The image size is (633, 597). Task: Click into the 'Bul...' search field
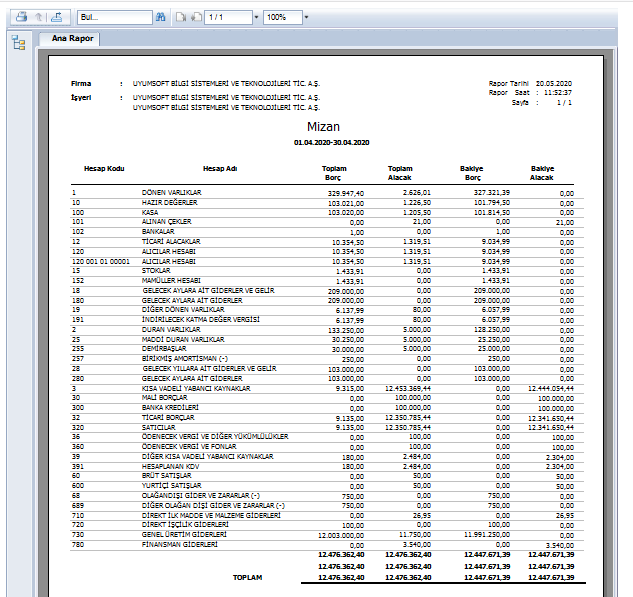click(x=113, y=18)
